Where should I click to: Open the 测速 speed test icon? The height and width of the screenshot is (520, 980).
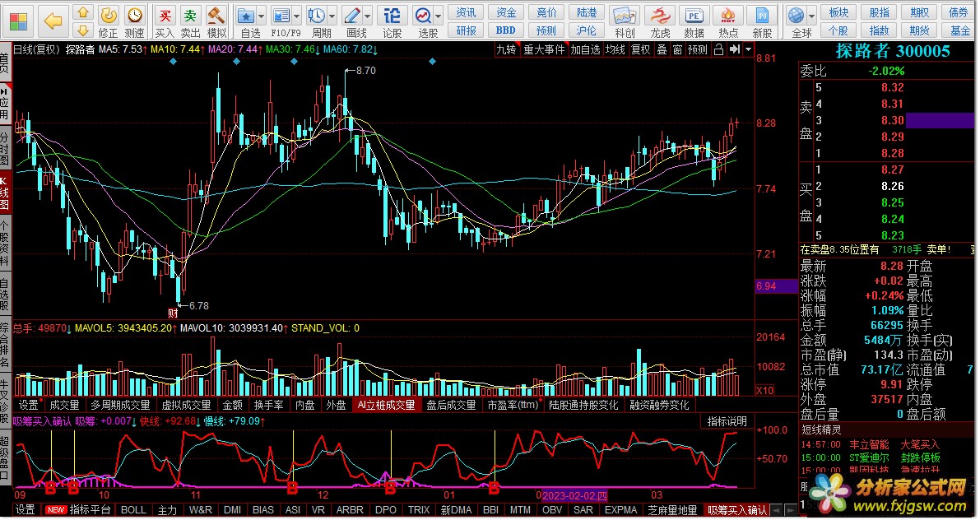point(134,22)
